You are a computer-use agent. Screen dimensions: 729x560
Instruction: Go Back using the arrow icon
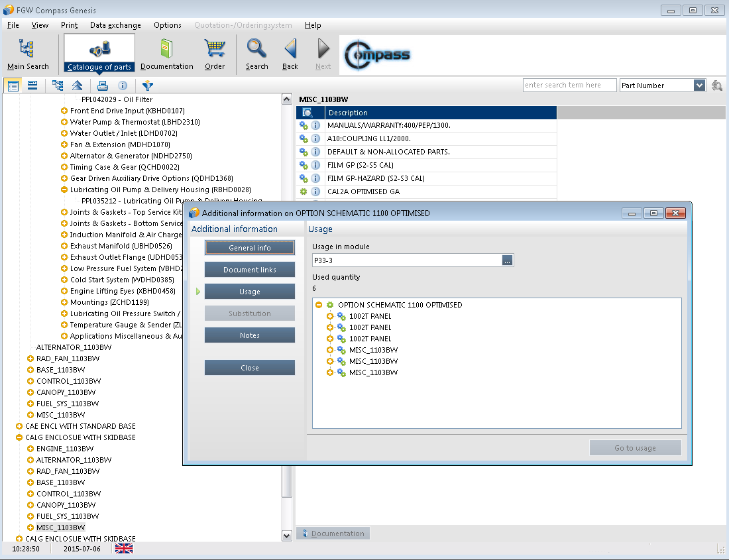click(x=290, y=54)
